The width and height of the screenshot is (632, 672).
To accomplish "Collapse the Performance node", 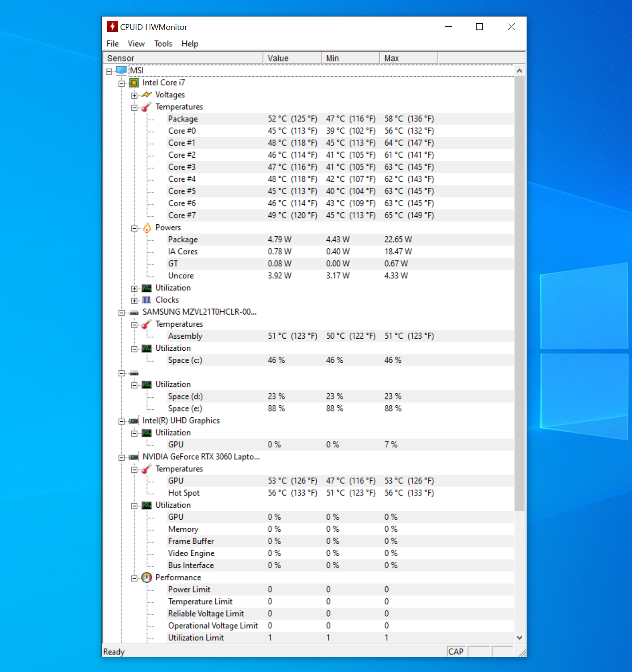I will click(134, 578).
